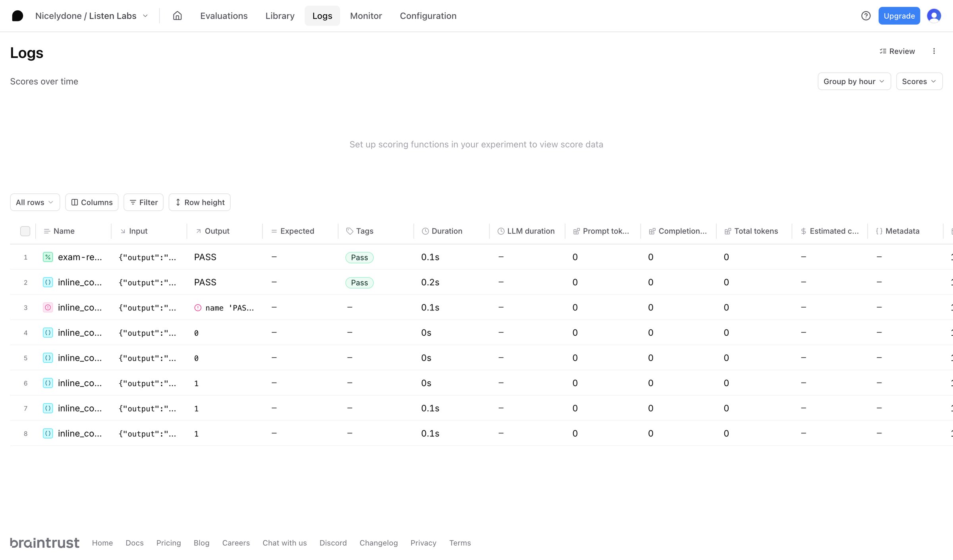Click the function icon in row 6
This screenshot has height=560, width=953.
point(48,383)
